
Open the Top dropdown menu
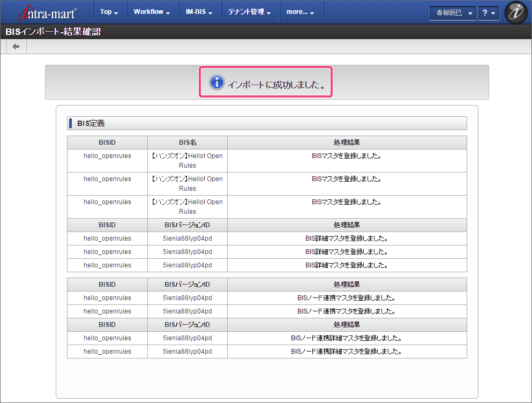click(109, 12)
